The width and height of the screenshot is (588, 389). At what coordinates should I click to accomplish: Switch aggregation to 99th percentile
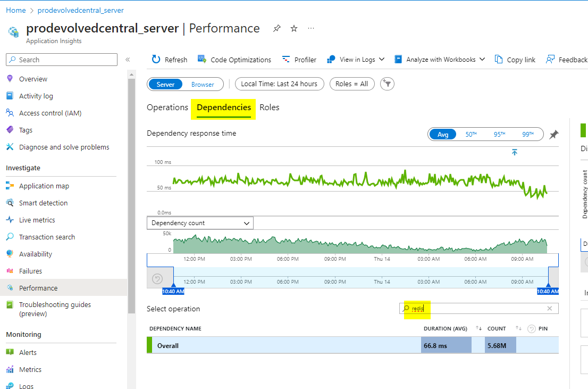pyautogui.click(x=527, y=134)
